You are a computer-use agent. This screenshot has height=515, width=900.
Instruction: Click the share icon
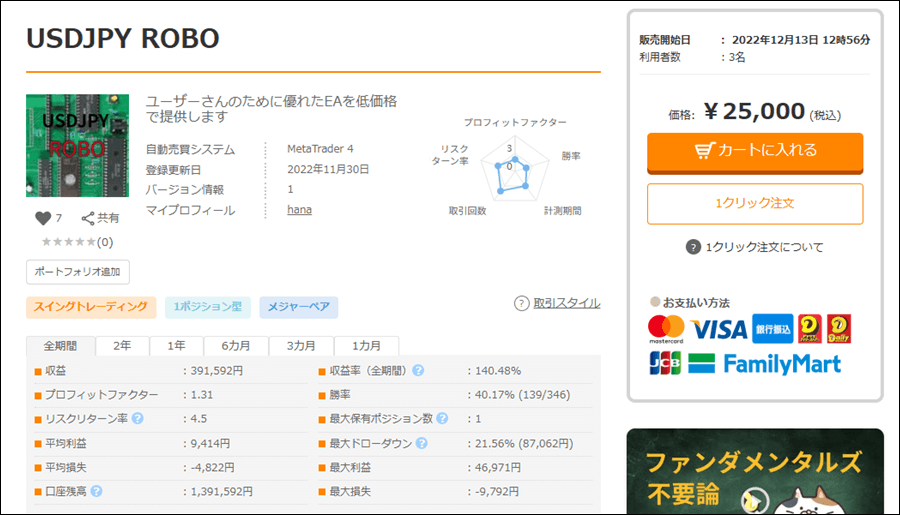coord(88,218)
